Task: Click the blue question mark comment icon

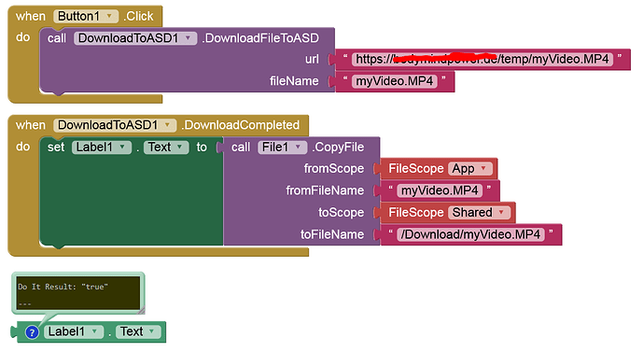Action: [x=32, y=331]
